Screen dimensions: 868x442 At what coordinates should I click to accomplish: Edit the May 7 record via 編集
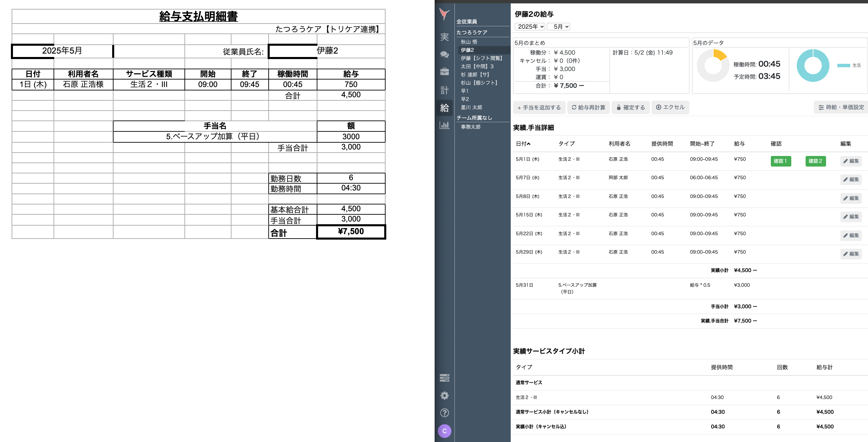tap(851, 180)
